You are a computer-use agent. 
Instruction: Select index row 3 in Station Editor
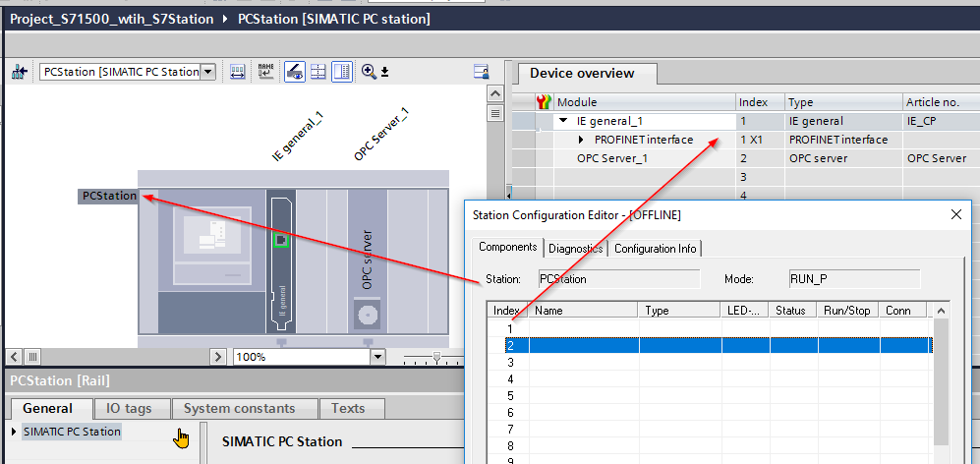710,362
